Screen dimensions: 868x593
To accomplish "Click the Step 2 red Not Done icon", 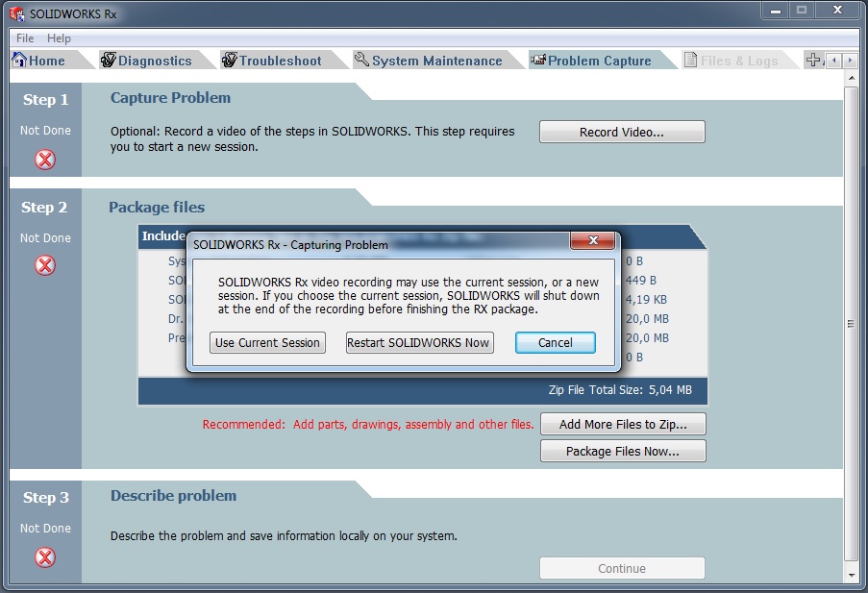I will 45,265.
